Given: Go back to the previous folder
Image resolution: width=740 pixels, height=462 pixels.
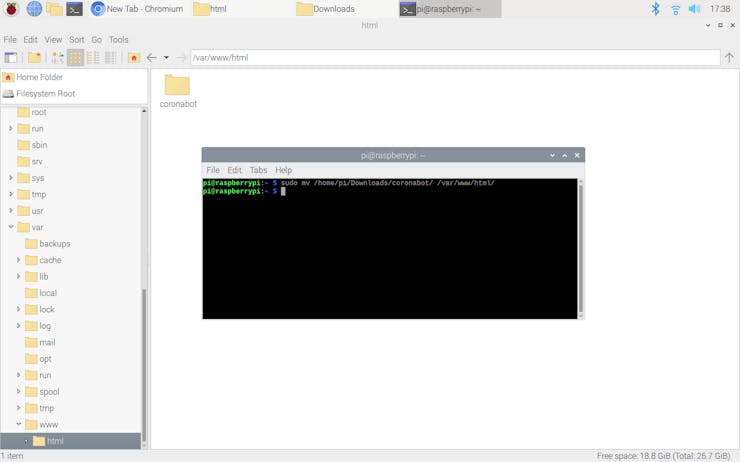Looking at the screenshot, I should click(x=151, y=58).
